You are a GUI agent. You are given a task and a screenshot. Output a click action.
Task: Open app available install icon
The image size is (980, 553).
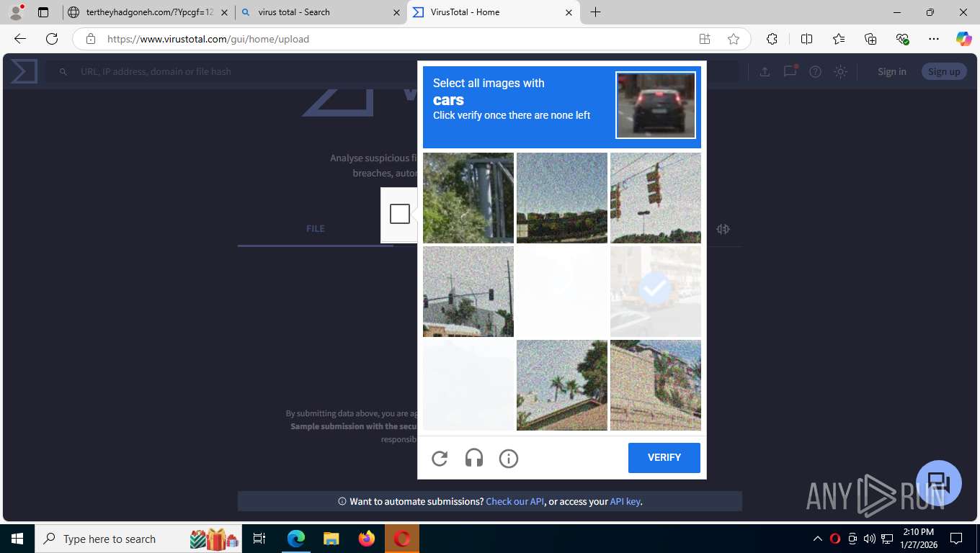click(x=705, y=39)
